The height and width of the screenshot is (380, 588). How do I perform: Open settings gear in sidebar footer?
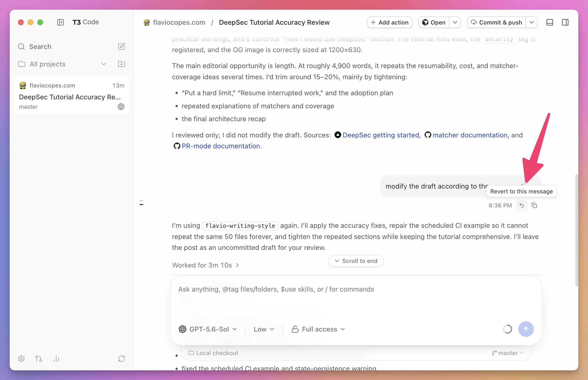pyautogui.click(x=22, y=358)
